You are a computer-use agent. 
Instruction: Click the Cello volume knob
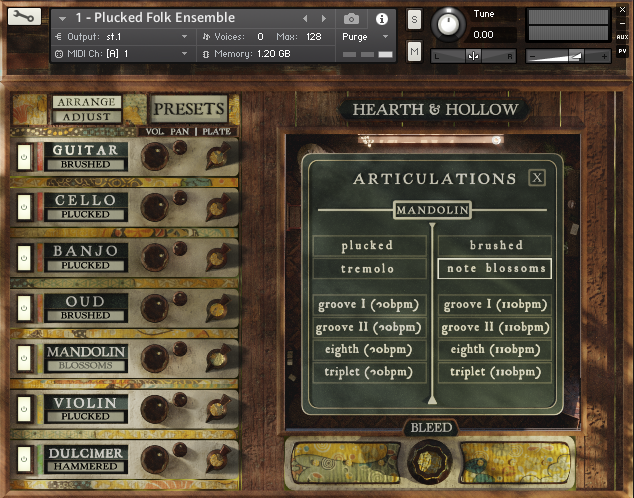point(155,207)
